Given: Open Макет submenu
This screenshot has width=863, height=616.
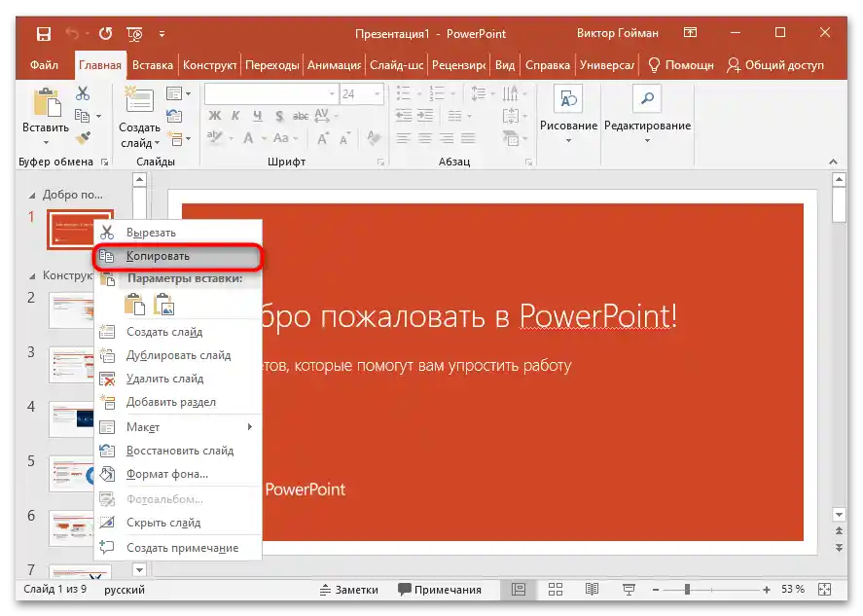Looking at the screenshot, I should [178, 427].
